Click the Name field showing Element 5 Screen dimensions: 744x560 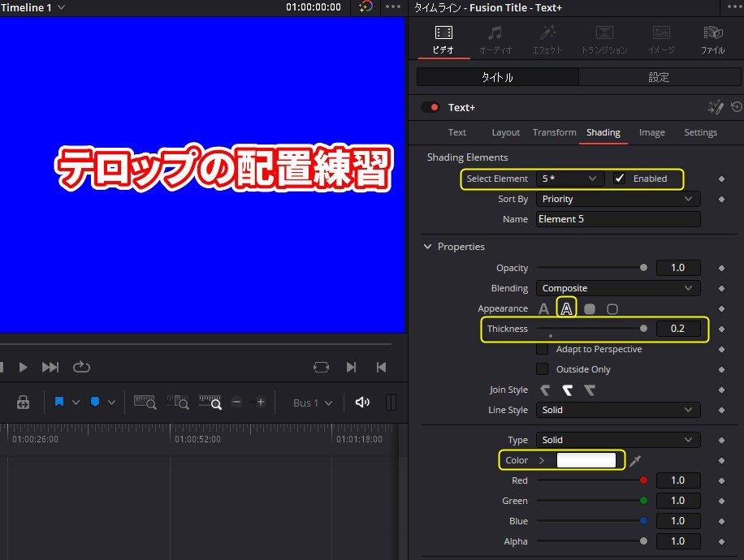point(617,219)
